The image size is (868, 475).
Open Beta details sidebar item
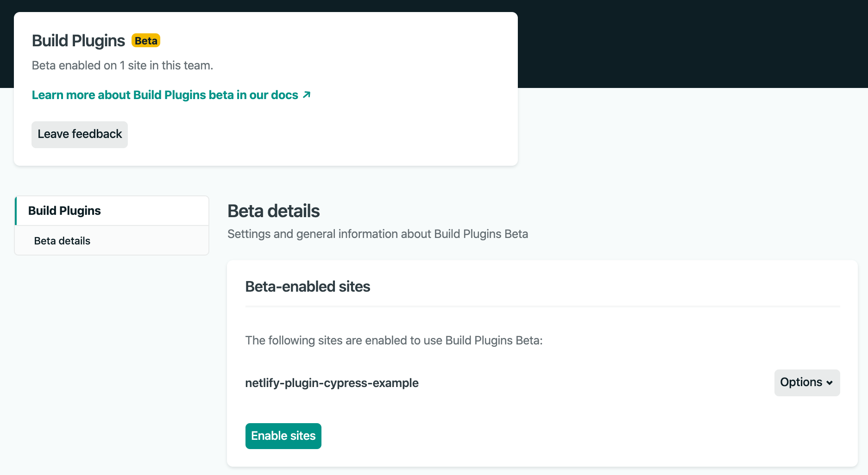[62, 241]
